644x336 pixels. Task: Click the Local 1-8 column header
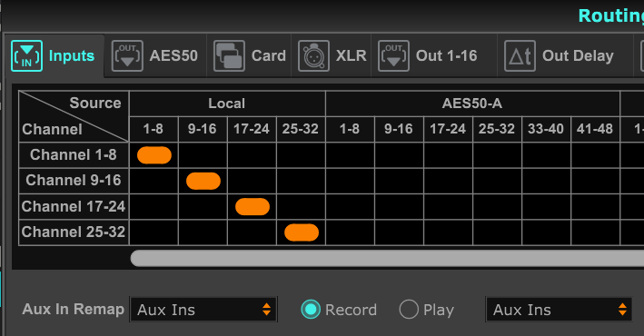coord(154,129)
